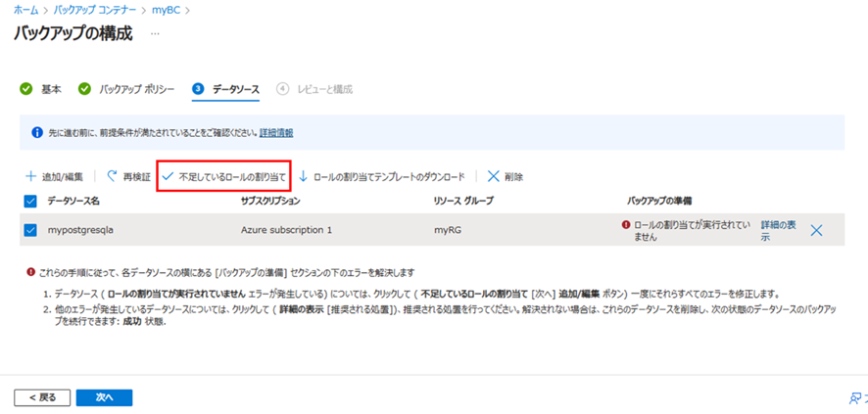Screen dimensions: 868x414
Task: Click ロールの割り当てテンプレートのダウンロード button
Action: pos(381,177)
